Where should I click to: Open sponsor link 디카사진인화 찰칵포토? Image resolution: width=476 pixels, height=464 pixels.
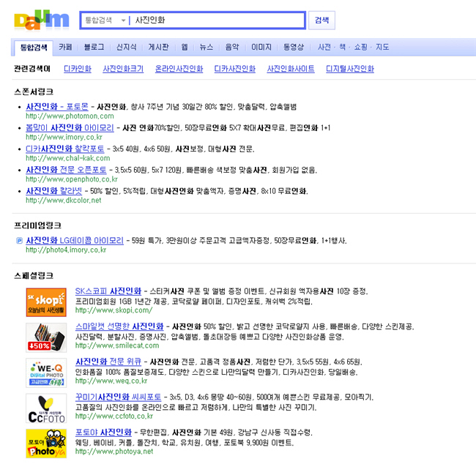pyautogui.click(x=64, y=149)
